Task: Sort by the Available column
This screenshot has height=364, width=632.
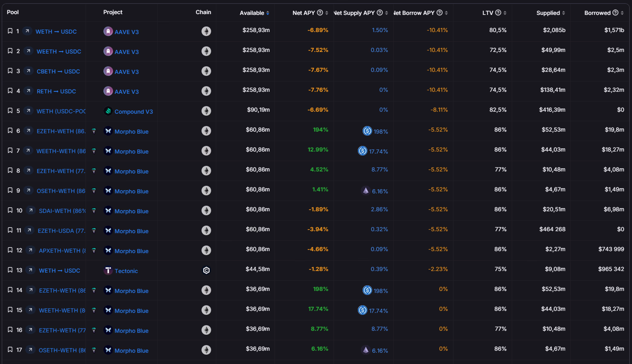Action: point(268,13)
